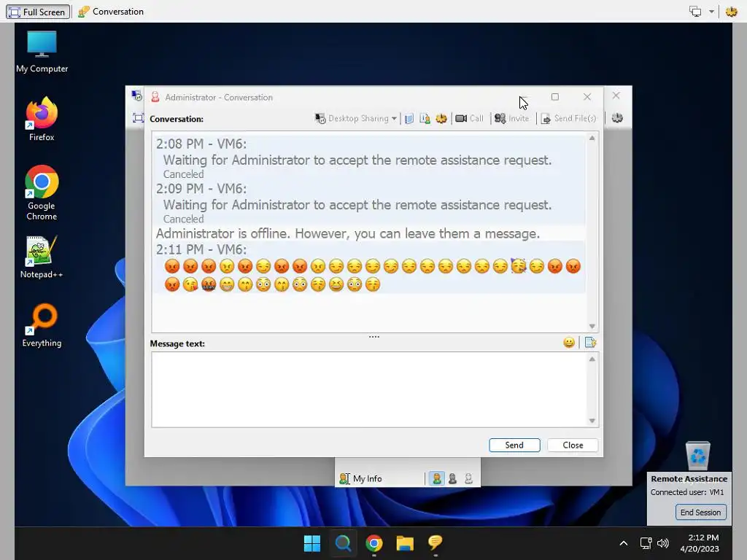Click the '2:09 PM - VM6:' message header

(x=201, y=189)
